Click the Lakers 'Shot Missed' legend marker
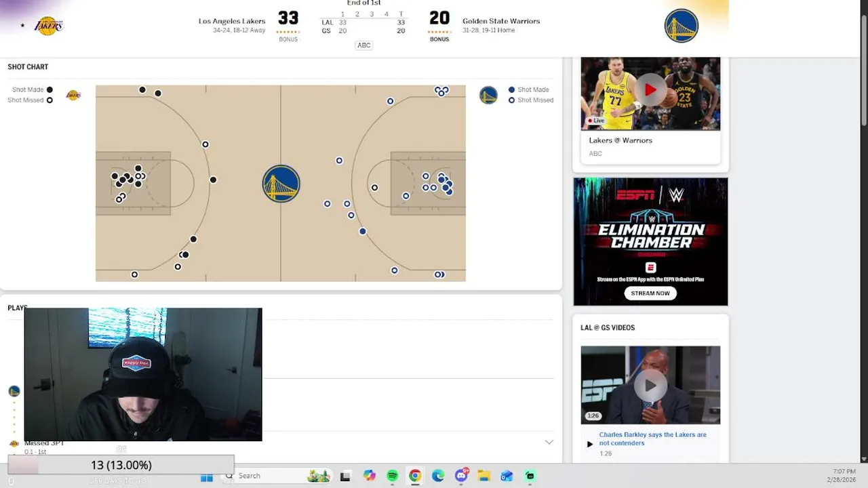This screenshot has height=488, width=868. point(50,100)
